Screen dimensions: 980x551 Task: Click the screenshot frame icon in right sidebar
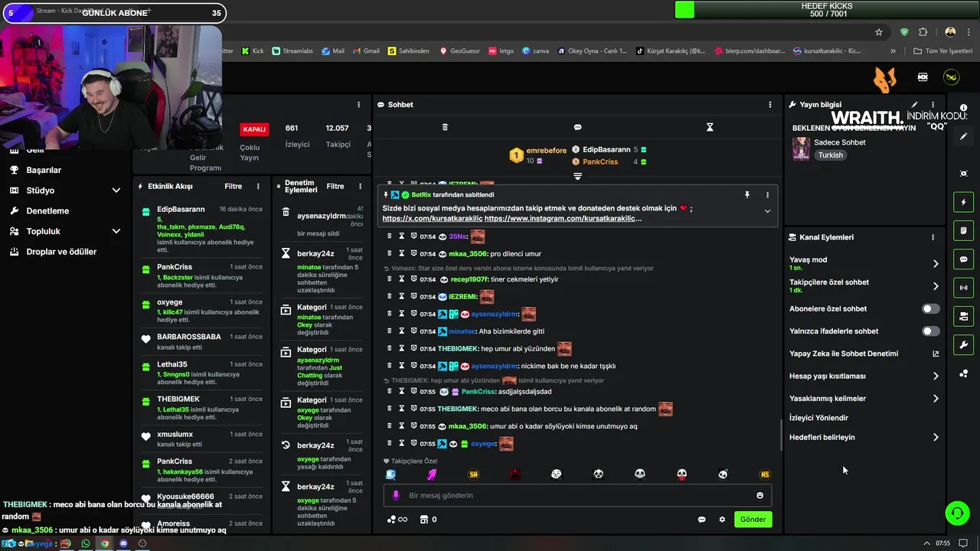tap(963, 174)
